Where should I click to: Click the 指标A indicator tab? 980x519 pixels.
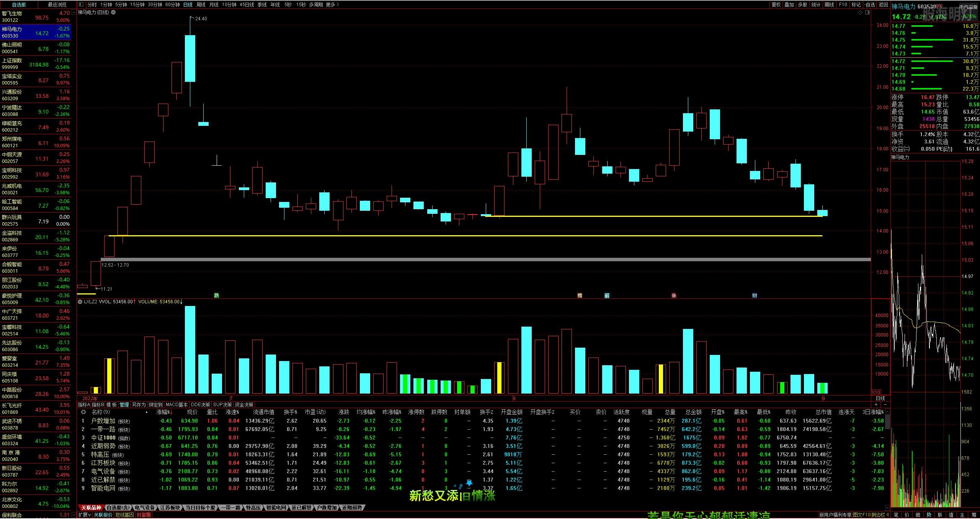click(x=84, y=405)
